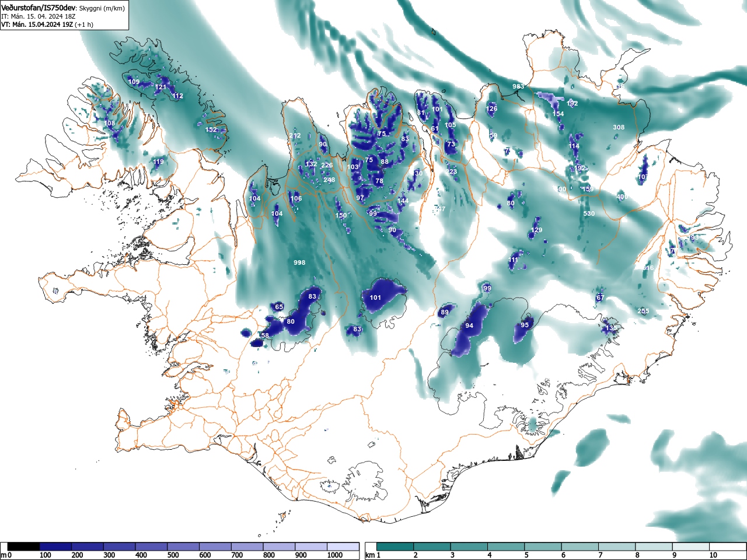The width and height of the screenshot is (747, 560).
Task: Click the '108' visibility value
Action: [110, 123]
